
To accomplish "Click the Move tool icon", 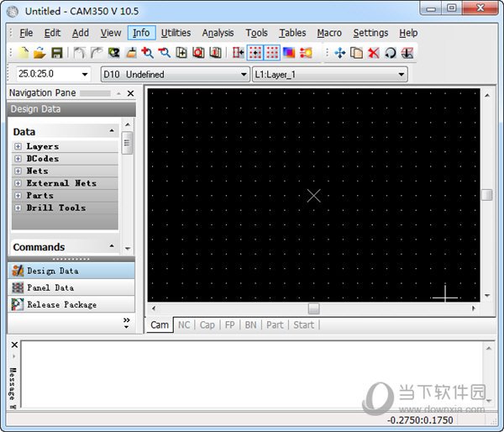I will tap(340, 53).
